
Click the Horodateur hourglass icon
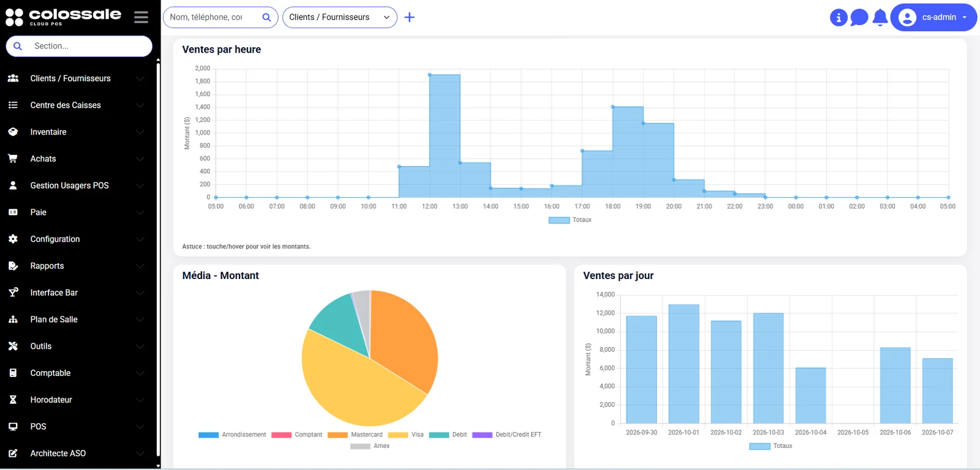13,400
